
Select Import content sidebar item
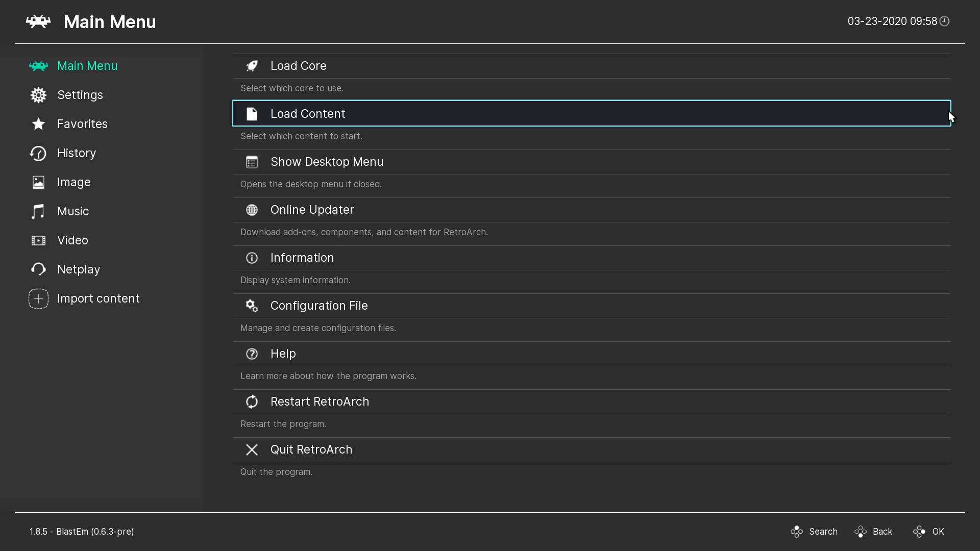[x=99, y=298]
